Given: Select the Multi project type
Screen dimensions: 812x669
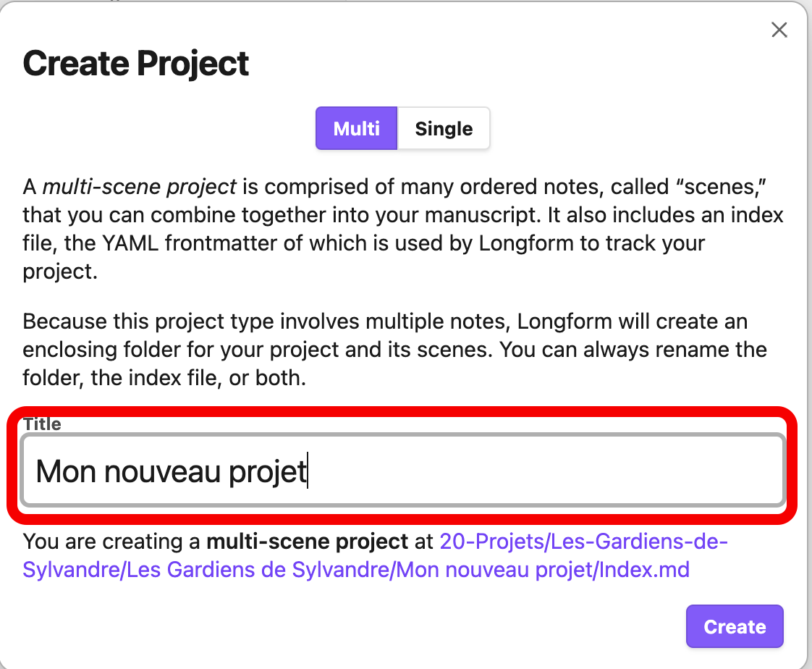Looking at the screenshot, I should pyautogui.click(x=356, y=129).
